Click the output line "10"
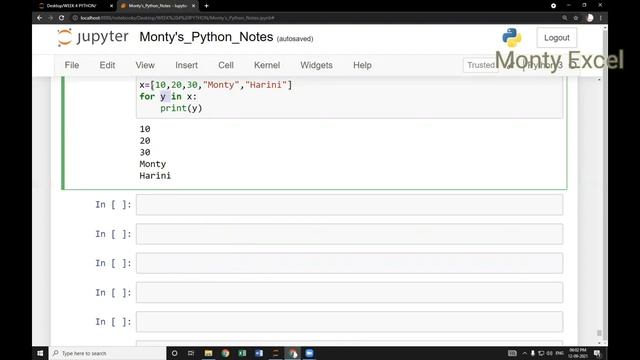Viewport: 640px width, 360px height. point(145,129)
